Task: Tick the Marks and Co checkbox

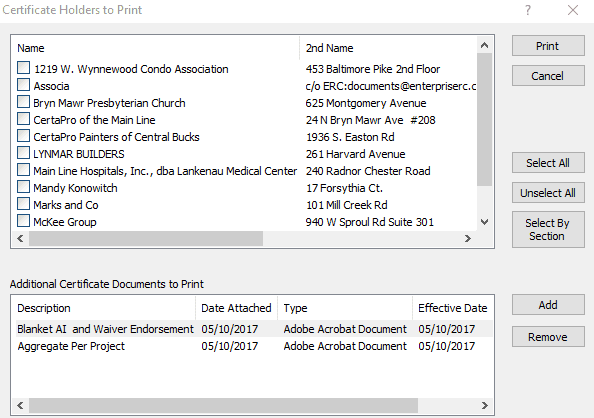Action: (x=23, y=204)
